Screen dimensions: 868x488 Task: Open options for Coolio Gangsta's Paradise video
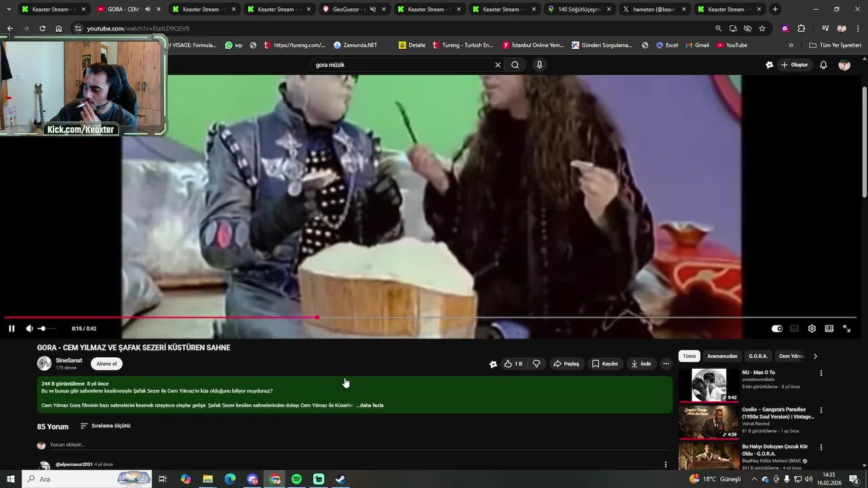tap(821, 411)
